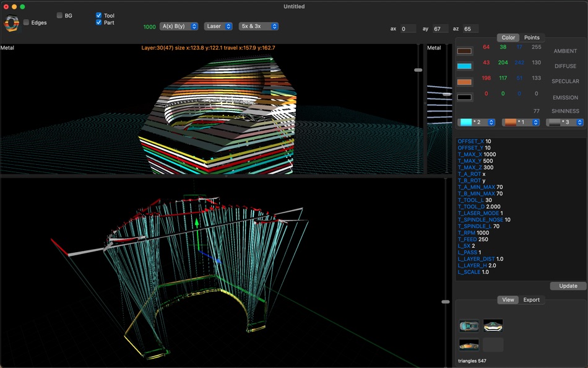The height and width of the screenshot is (368, 588).
Task: Click the az input field showing 65
Action: coord(470,29)
